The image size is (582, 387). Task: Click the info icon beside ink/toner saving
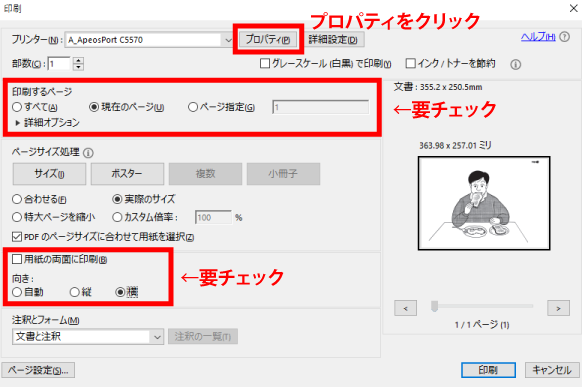(x=515, y=65)
